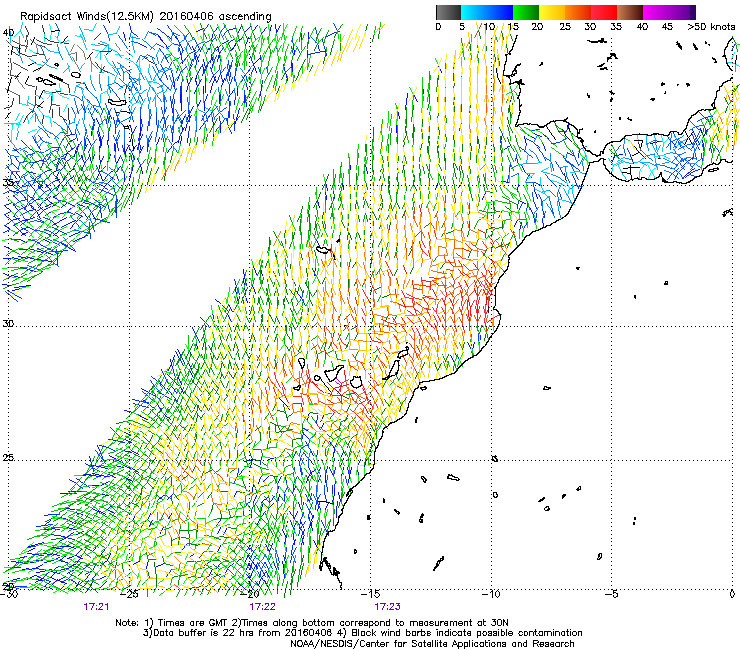
Task: Click the latitude axis label '40'
Action: pos(8,32)
